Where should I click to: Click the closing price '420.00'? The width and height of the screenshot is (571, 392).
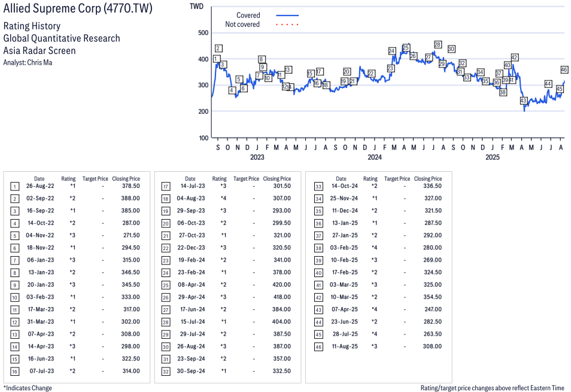[281, 285]
